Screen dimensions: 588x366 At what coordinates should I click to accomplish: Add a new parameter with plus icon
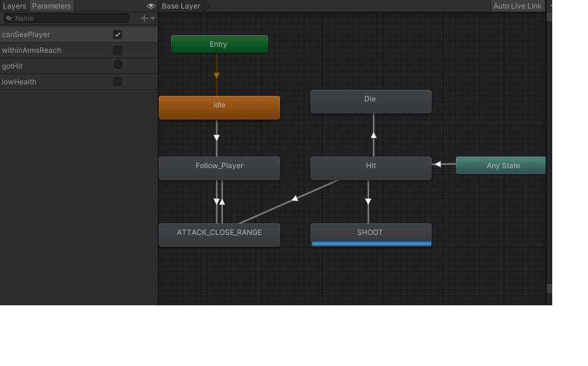pyautogui.click(x=144, y=18)
